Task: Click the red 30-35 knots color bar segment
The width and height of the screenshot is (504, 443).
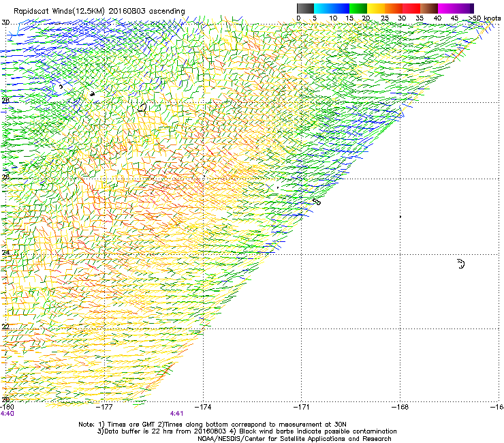Action: 411,8
